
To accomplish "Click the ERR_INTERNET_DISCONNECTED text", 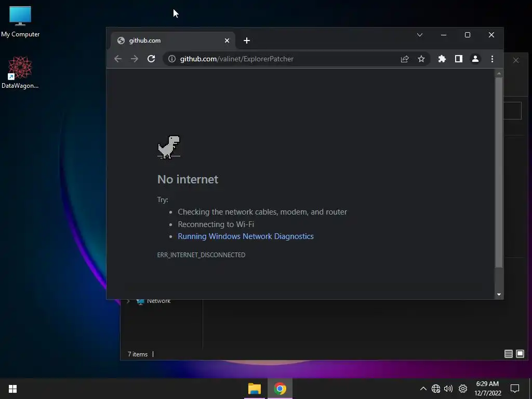I will (x=201, y=255).
